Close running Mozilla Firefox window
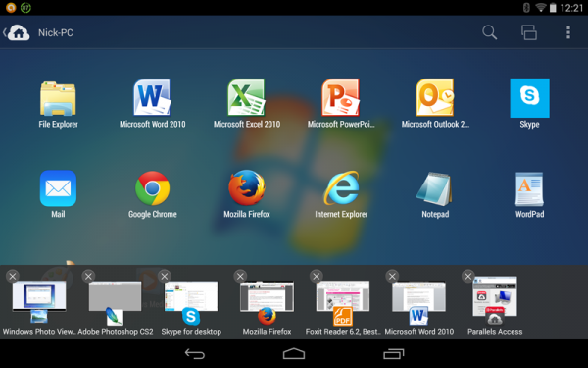Viewport: 588px width, 368px height. [240, 277]
